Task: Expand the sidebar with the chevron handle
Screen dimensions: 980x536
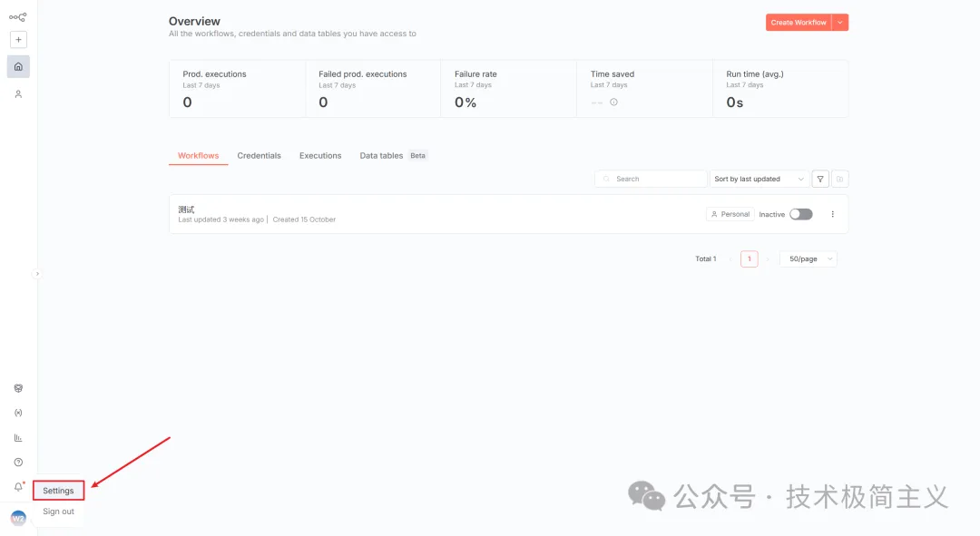Action: point(37,274)
